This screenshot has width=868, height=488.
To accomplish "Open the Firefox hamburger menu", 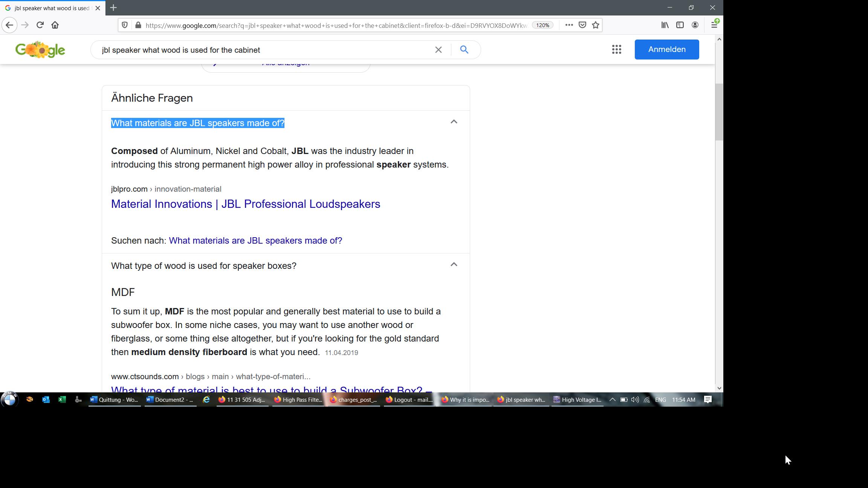I will 714,25.
